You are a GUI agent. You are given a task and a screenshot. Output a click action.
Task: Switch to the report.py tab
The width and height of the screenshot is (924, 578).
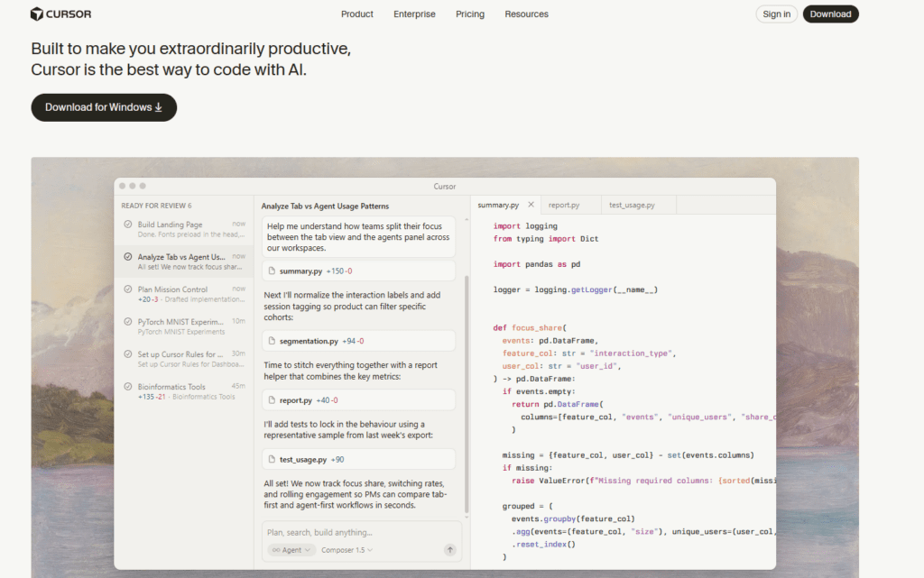[x=564, y=206]
